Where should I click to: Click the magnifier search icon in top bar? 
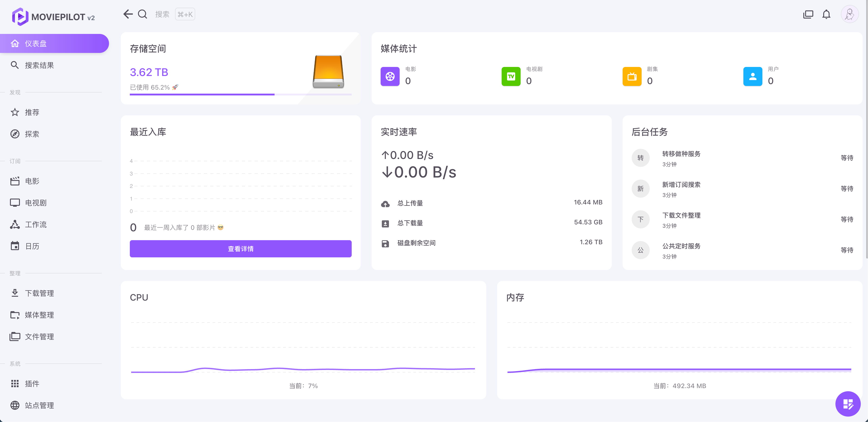click(143, 14)
